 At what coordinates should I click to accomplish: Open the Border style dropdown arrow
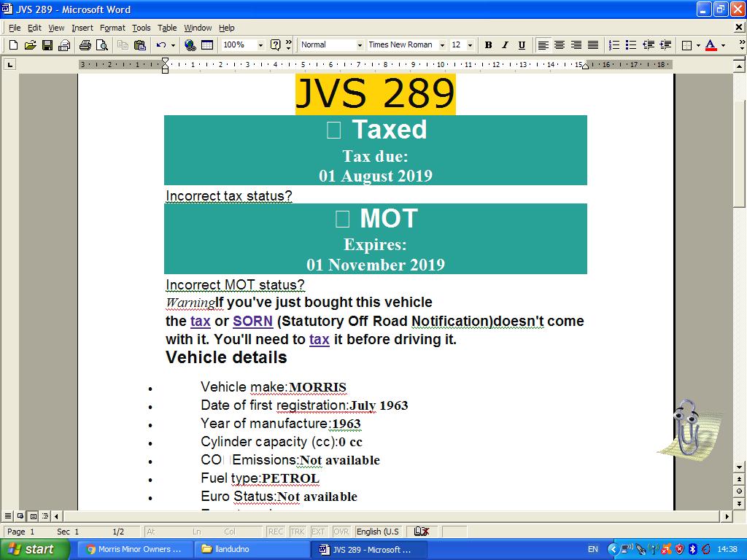[698, 45]
